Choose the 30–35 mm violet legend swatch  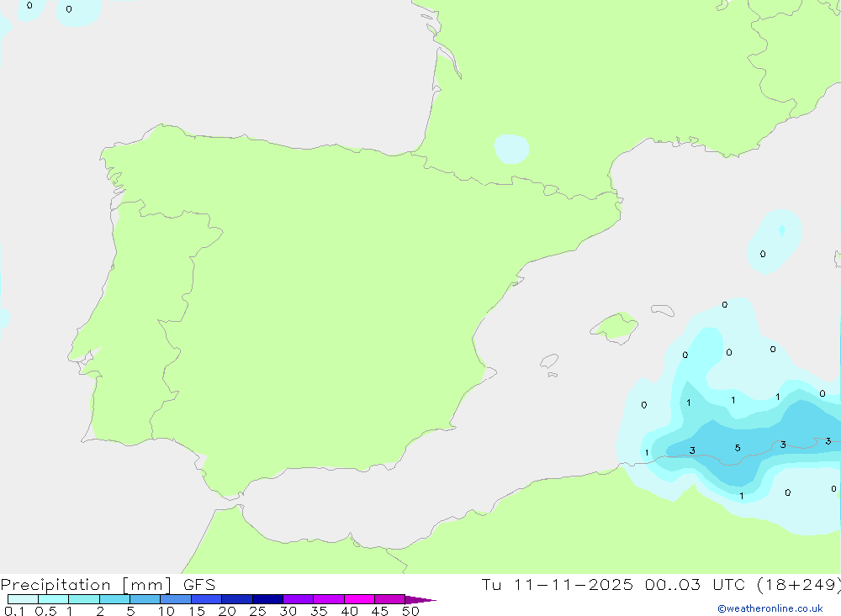point(298,599)
